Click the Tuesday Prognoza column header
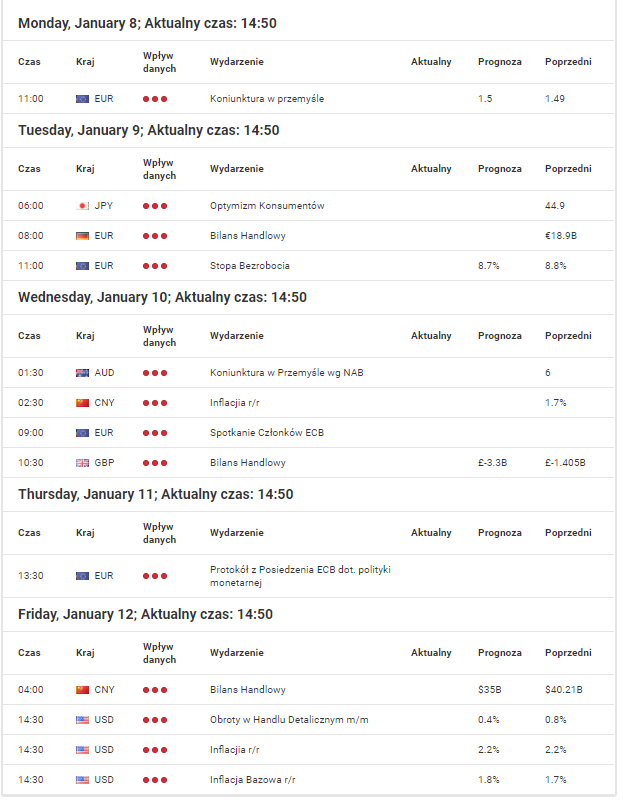Image resolution: width=623 pixels, height=802 pixels. pyautogui.click(x=500, y=169)
